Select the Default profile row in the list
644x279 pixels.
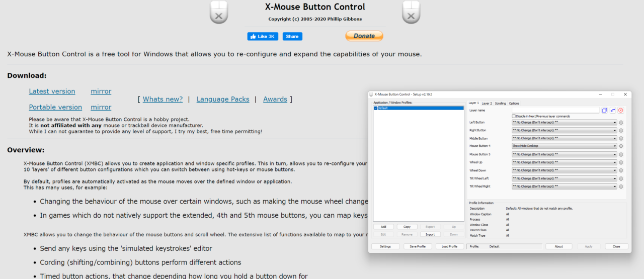point(419,108)
